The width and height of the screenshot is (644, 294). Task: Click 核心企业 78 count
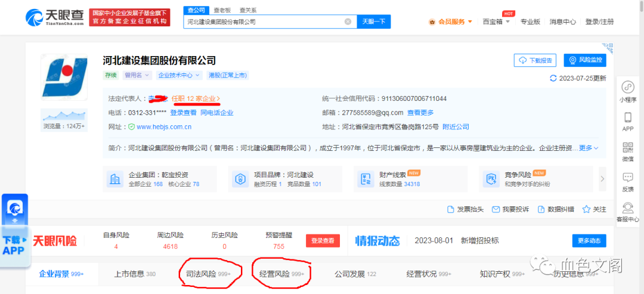tap(184, 184)
